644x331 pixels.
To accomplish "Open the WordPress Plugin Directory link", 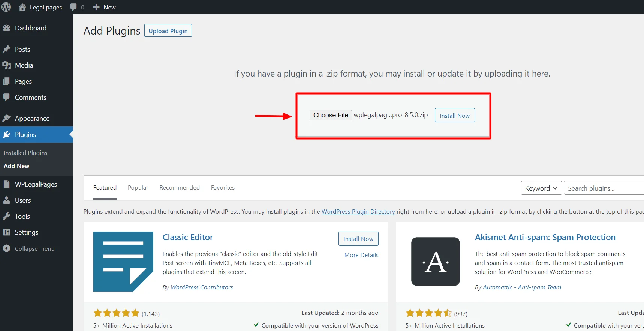I will pos(358,211).
